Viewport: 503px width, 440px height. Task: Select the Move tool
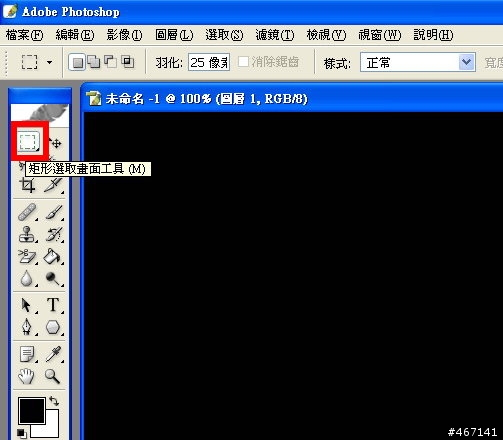click(x=55, y=143)
